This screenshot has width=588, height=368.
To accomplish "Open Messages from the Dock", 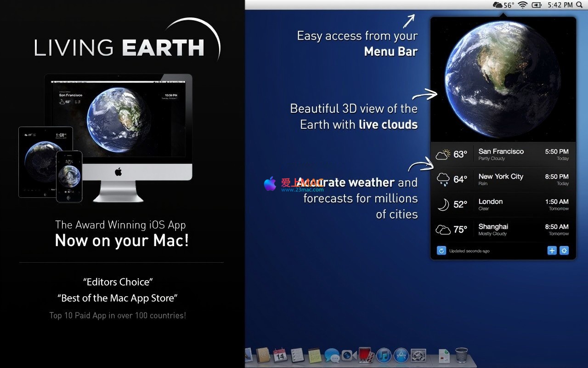I will point(331,355).
